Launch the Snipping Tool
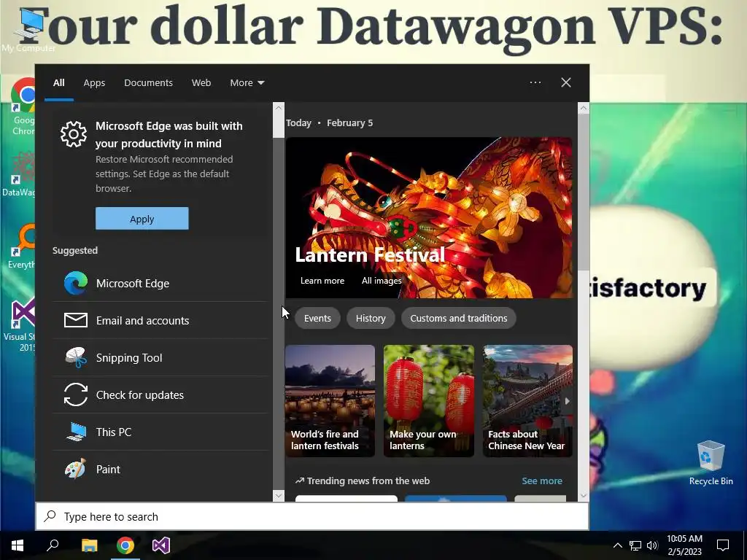The height and width of the screenshot is (560, 747). pos(160,357)
